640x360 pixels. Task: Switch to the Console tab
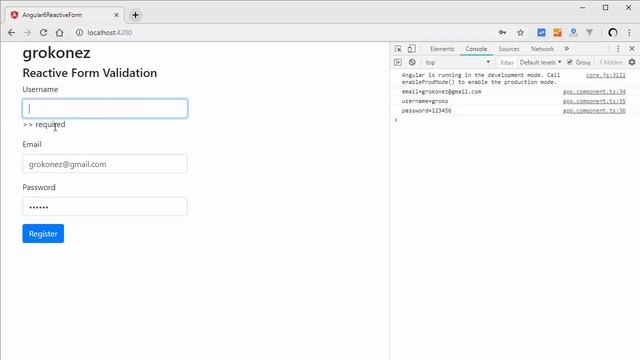click(476, 49)
